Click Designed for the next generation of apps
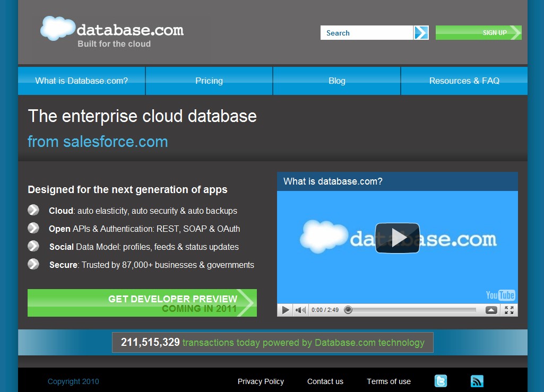The height and width of the screenshot is (392, 544). click(127, 189)
